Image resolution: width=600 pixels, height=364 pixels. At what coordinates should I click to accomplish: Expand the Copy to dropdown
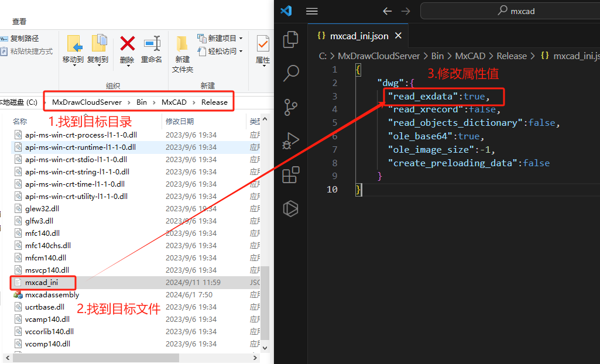[x=98, y=60]
